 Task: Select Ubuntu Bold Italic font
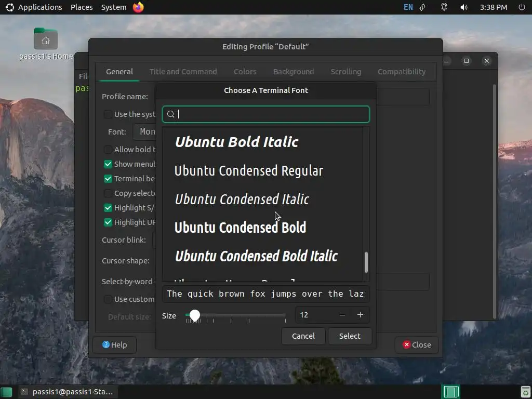point(262,142)
